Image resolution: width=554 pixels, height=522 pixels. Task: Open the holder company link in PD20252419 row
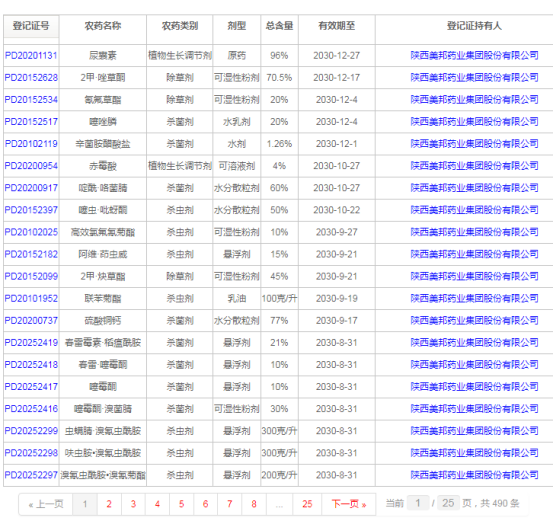click(474, 342)
